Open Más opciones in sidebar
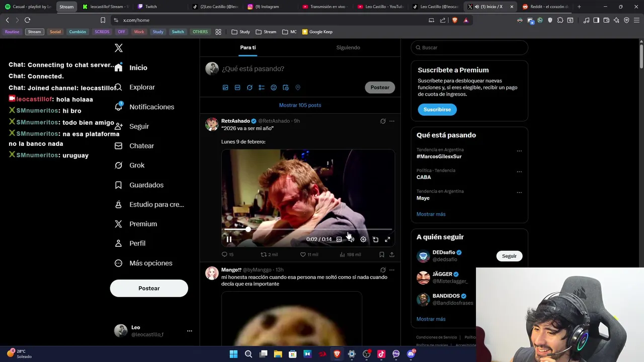644x362 pixels. pos(143,263)
